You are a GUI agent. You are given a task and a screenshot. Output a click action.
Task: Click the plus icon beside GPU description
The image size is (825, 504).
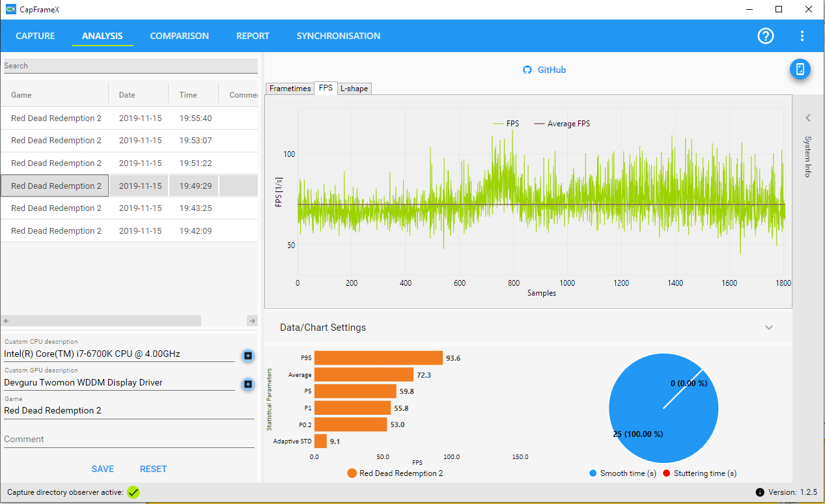tap(248, 384)
